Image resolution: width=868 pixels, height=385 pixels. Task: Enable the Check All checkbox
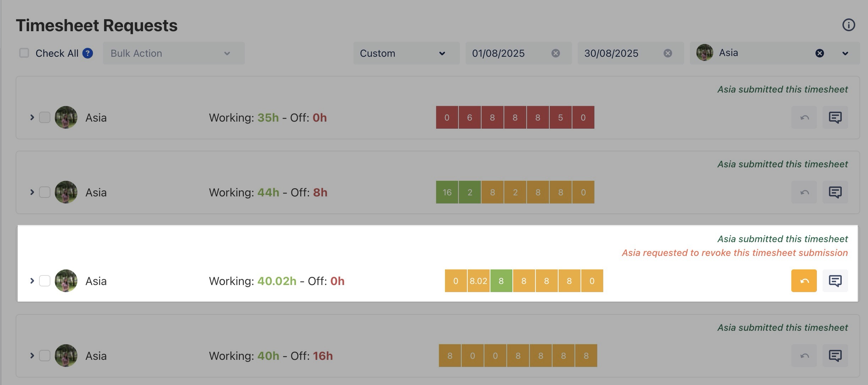tap(24, 53)
